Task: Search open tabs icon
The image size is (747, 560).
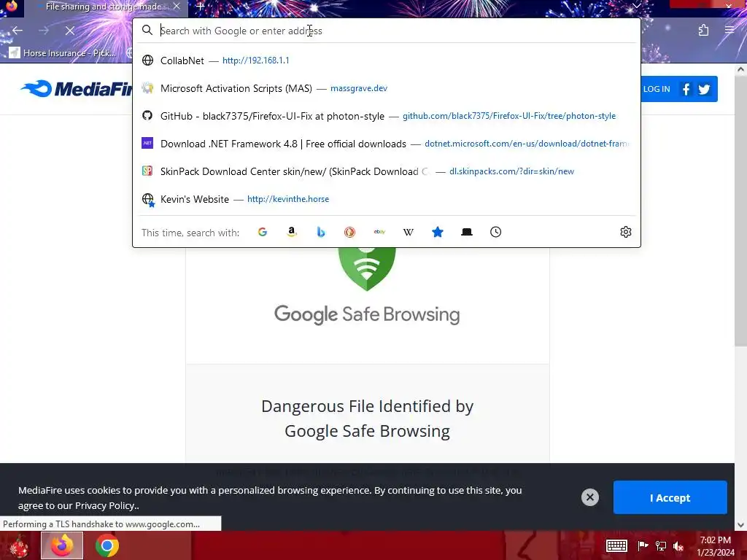Action: click(467, 232)
